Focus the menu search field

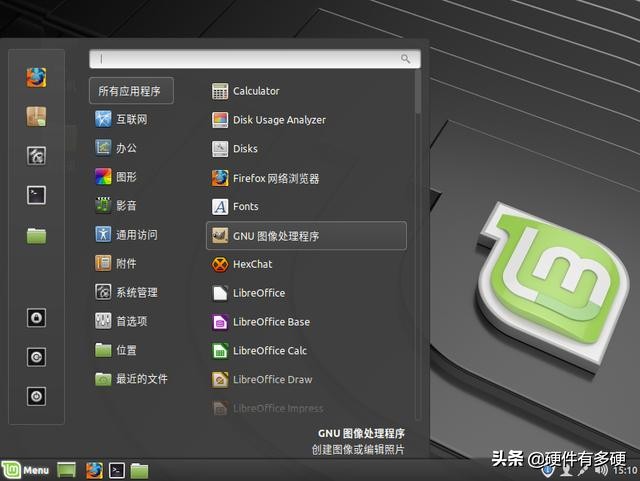pyautogui.click(x=255, y=59)
